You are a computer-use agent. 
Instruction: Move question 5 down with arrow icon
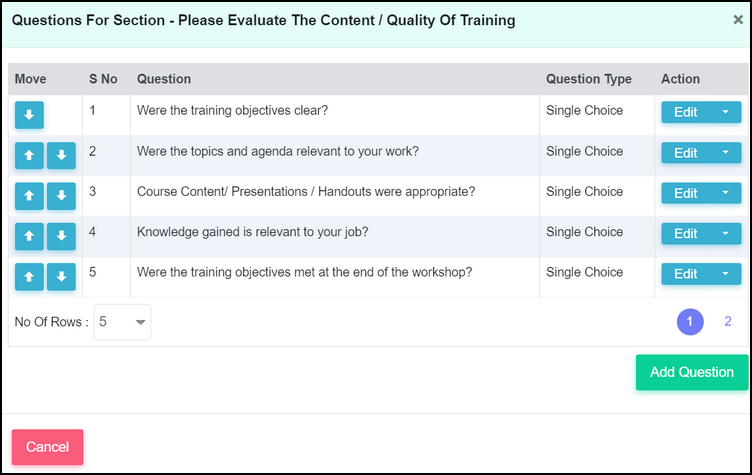point(61,276)
